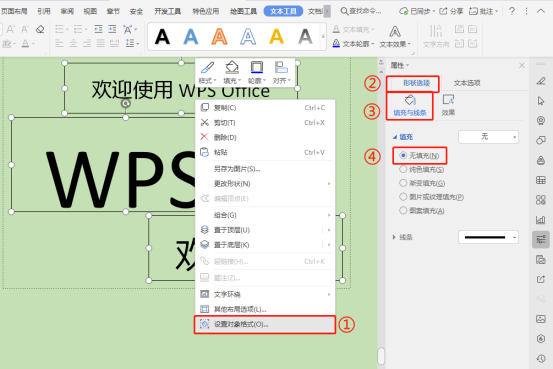Apply the yellow WordArt style A
This screenshot has height=369, width=553.
(276, 36)
